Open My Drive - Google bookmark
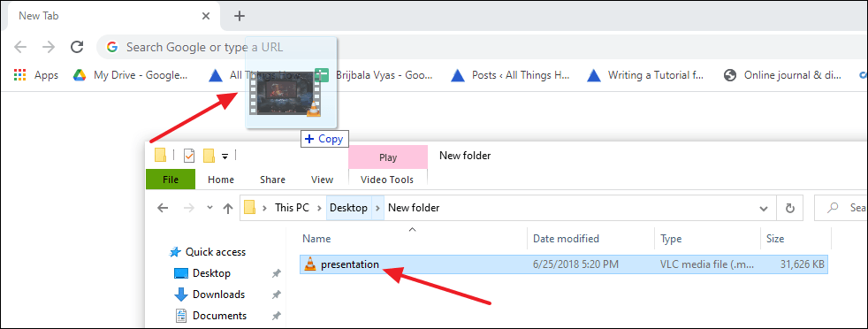This screenshot has height=329, width=868. [x=131, y=75]
